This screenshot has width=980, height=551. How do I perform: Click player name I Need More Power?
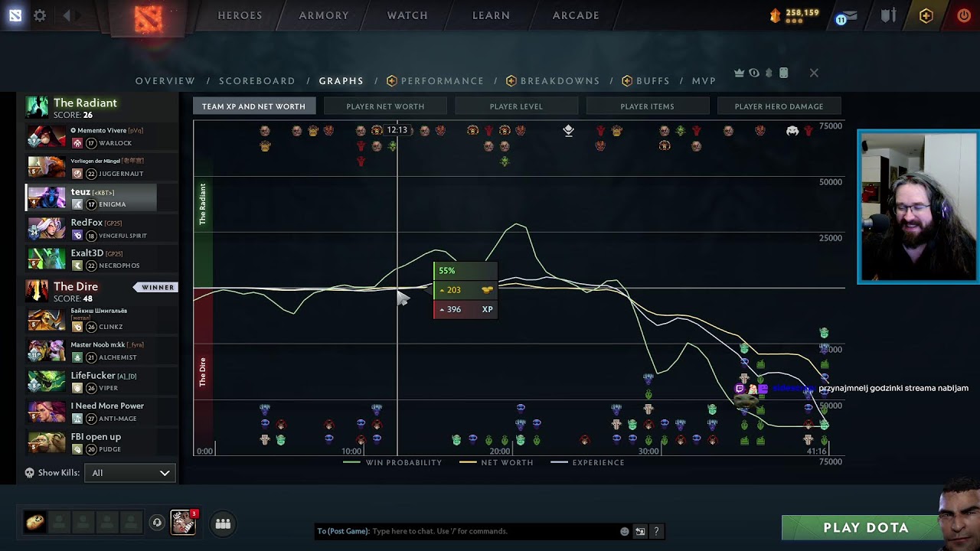(107, 406)
